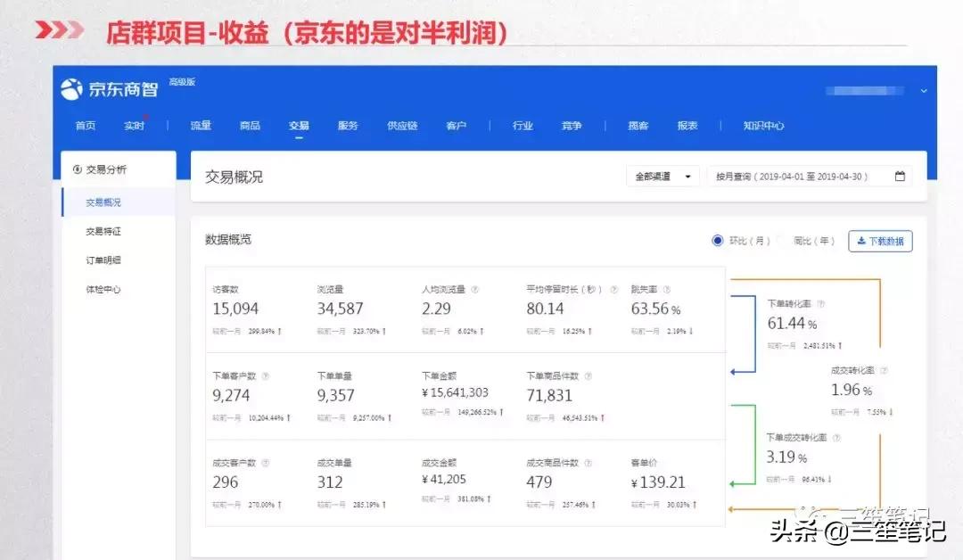963x560 pixels.
Task: Open the 全部渠道 channel dropdown
Action: coord(662,176)
